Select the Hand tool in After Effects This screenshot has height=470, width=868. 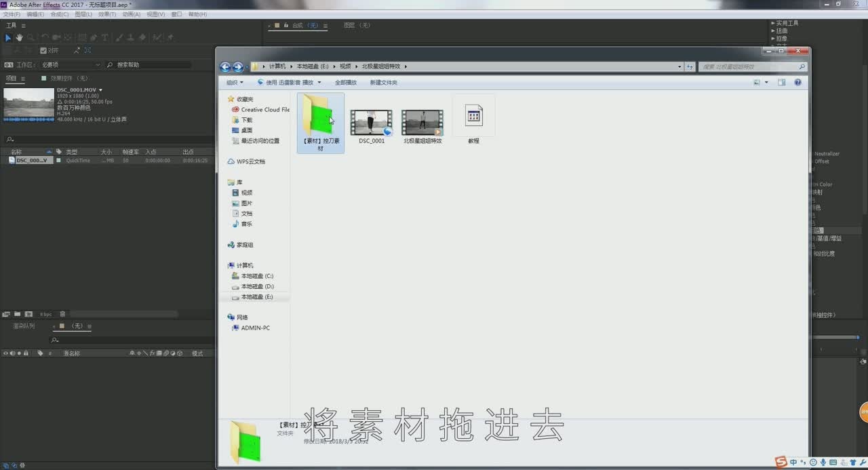tap(19, 37)
